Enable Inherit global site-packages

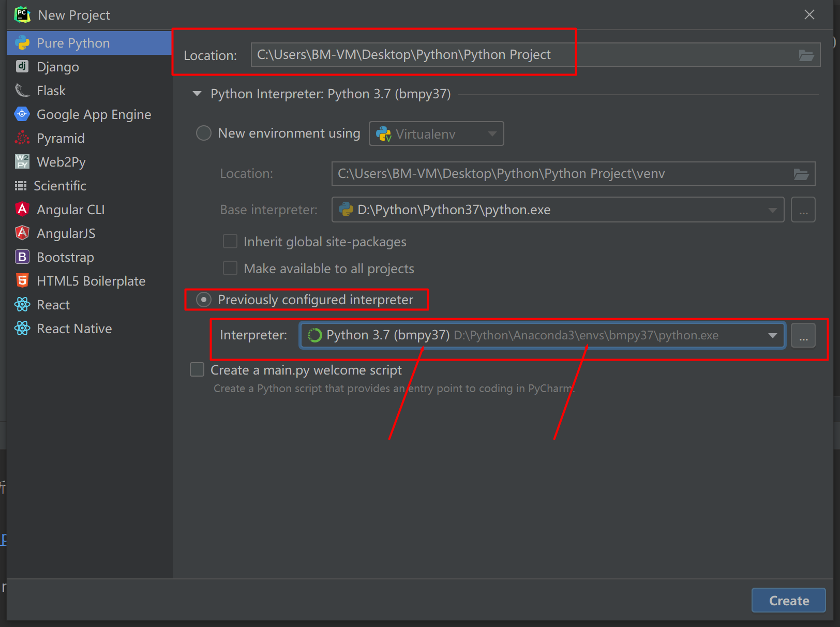[x=230, y=242]
